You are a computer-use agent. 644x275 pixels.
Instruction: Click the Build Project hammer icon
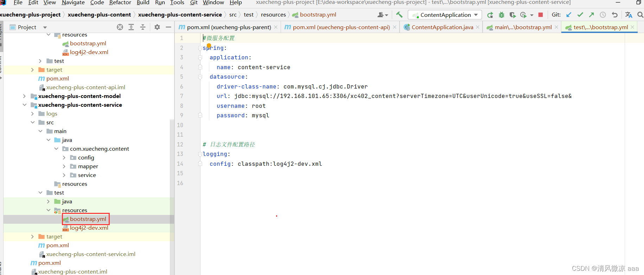tap(399, 15)
